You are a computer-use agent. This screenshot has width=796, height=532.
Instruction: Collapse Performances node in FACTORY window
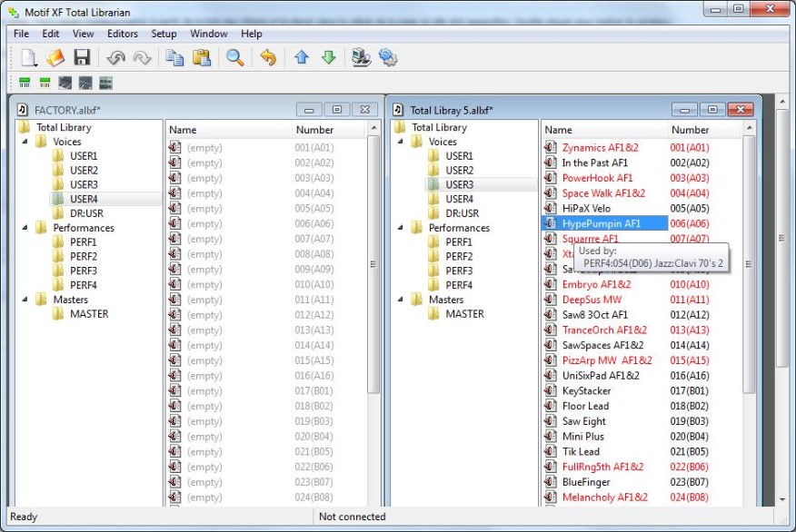25,228
